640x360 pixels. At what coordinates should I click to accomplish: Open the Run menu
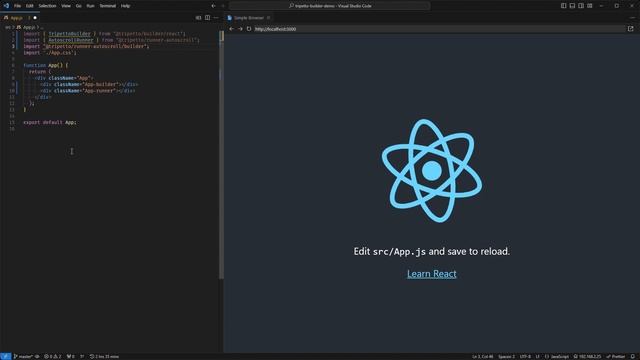pyautogui.click(x=90, y=6)
